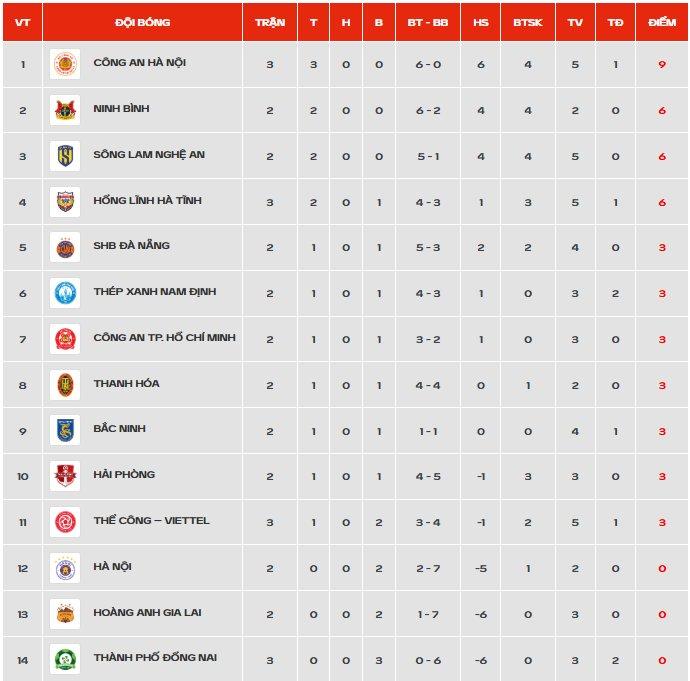The width and height of the screenshot is (690, 681).
Task: Click Công An Hà Nội's 9 points value
Action: 662,65
